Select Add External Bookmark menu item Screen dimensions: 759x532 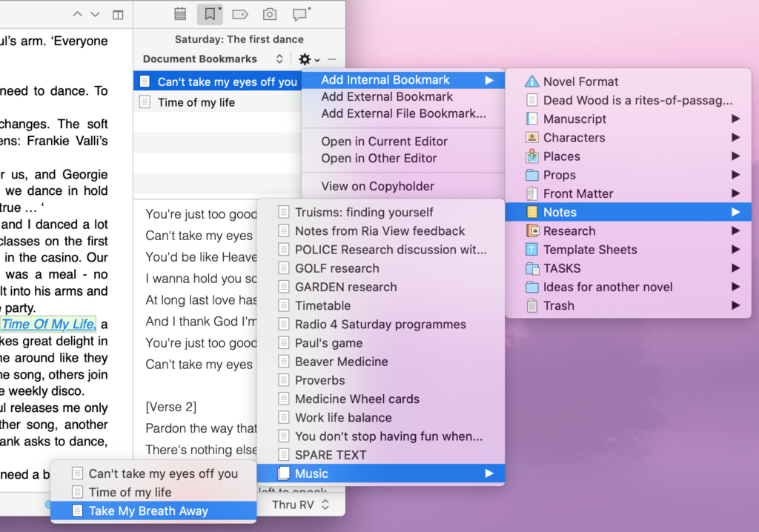(387, 96)
